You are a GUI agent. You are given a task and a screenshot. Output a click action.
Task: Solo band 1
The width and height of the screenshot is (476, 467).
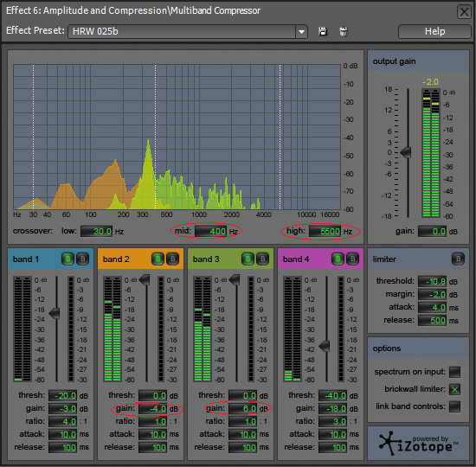[68, 259]
